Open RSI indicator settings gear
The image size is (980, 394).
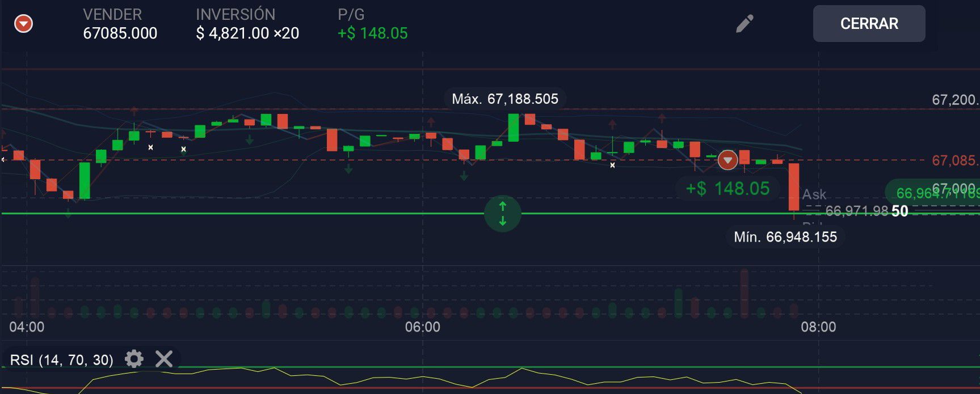point(134,359)
